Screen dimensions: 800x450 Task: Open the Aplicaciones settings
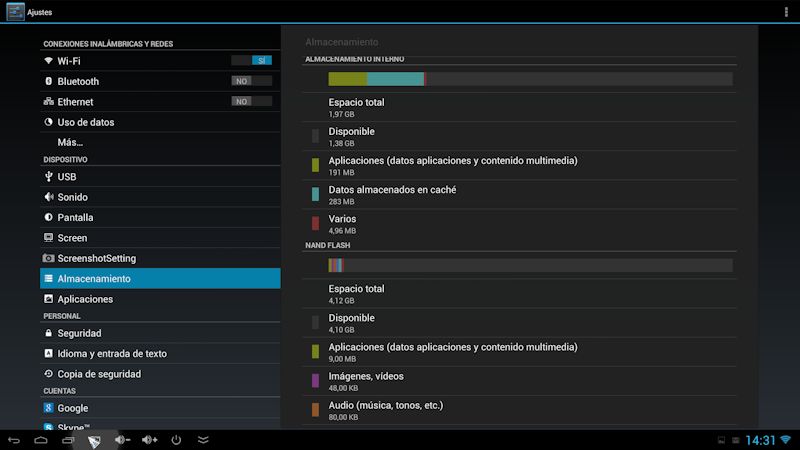pos(160,299)
